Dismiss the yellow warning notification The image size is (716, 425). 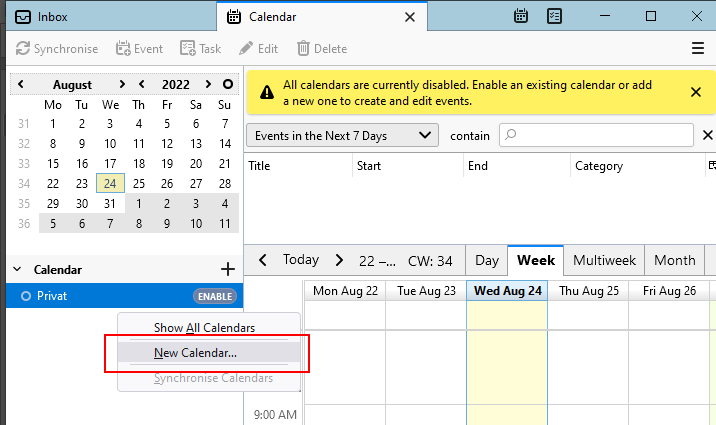tap(696, 92)
